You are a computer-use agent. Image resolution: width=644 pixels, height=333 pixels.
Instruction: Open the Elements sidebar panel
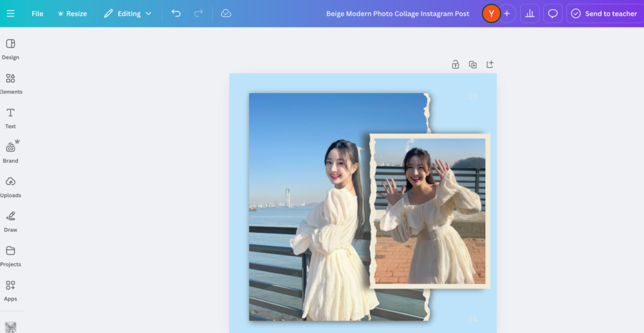pos(11,84)
